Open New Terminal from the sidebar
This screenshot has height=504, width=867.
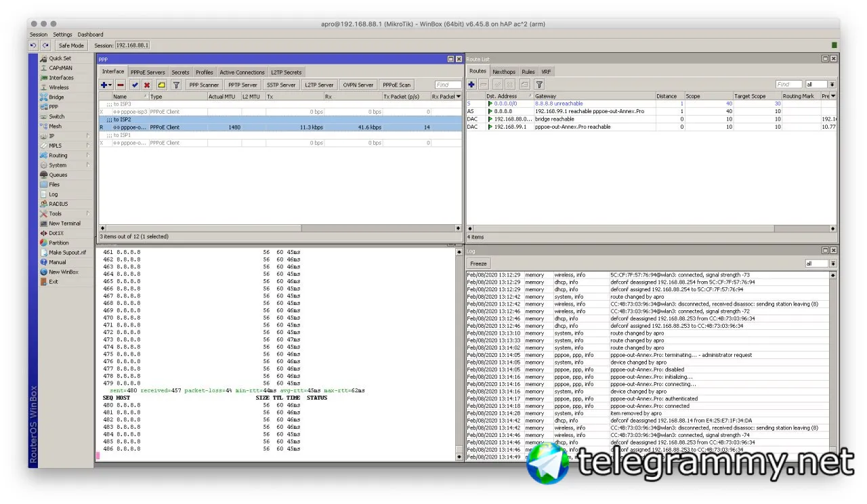(x=64, y=223)
